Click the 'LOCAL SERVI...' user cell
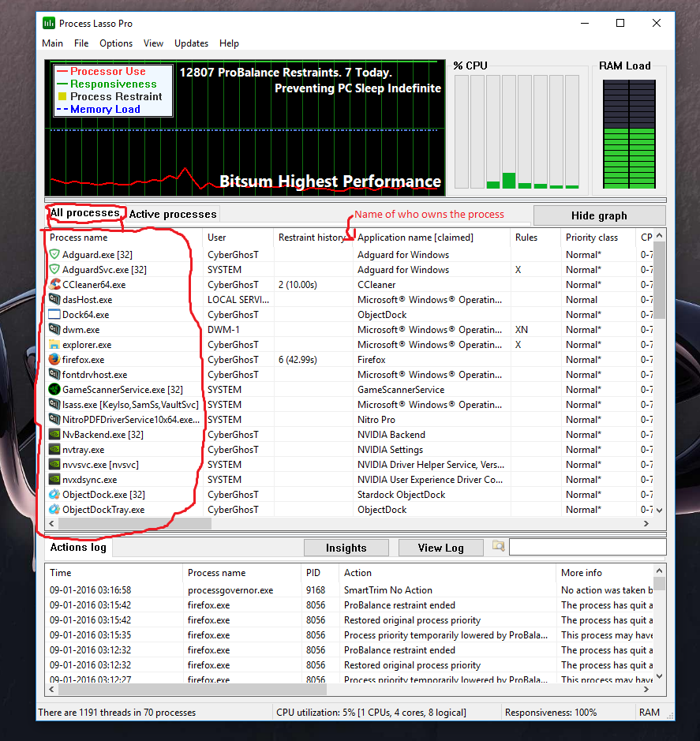700x741 pixels. click(x=238, y=300)
